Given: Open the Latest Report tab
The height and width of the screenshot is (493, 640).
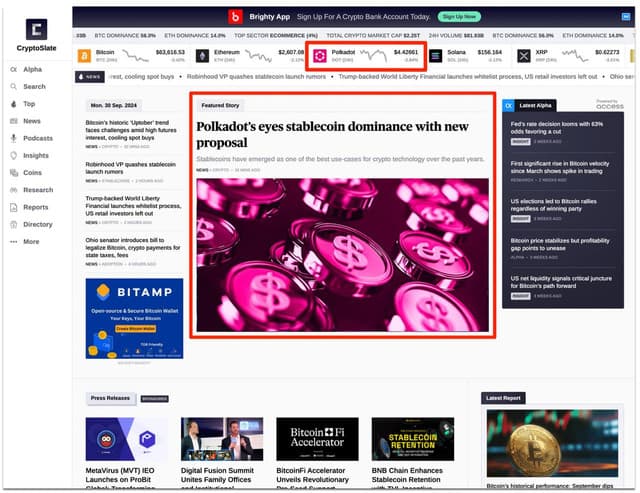Looking at the screenshot, I should (x=504, y=398).
